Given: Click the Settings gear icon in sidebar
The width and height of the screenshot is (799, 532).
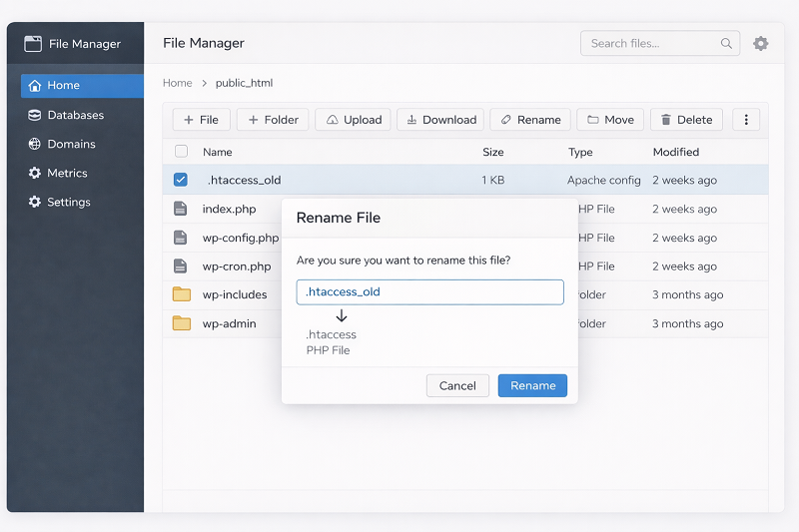Looking at the screenshot, I should tap(35, 202).
